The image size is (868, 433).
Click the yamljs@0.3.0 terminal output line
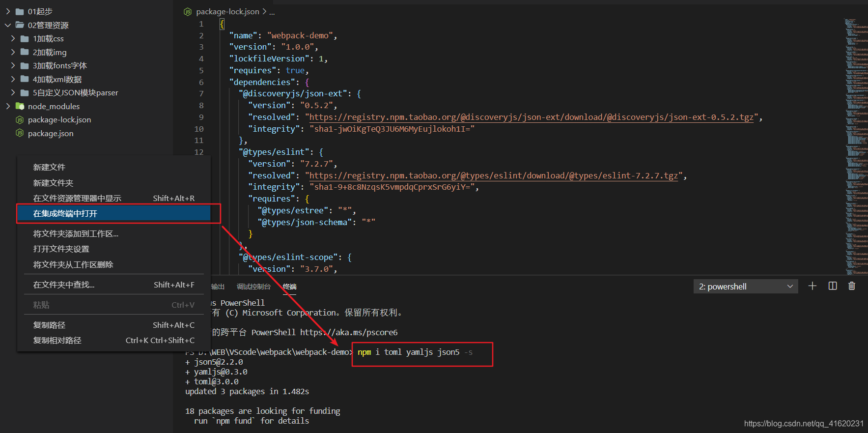(216, 372)
